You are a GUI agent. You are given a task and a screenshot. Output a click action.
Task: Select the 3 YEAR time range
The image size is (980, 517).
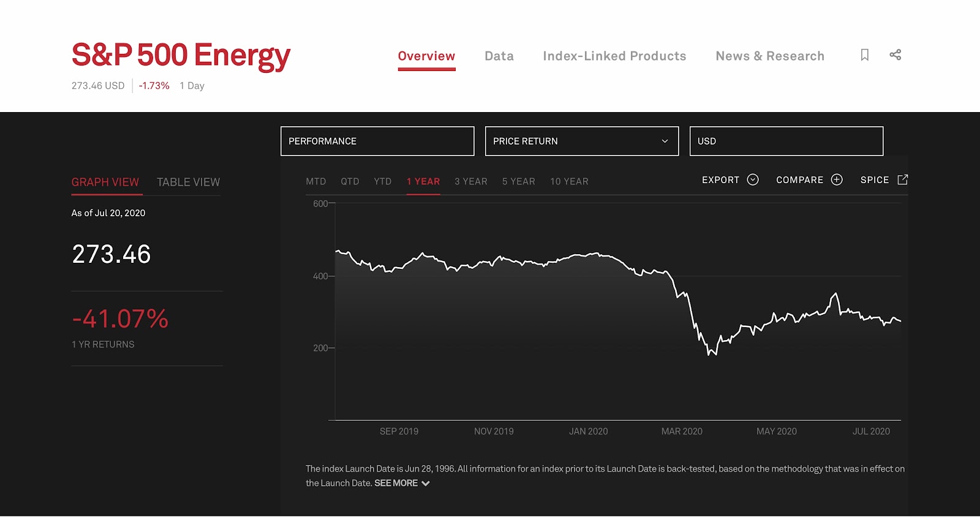pyautogui.click(x=471, y=181)
